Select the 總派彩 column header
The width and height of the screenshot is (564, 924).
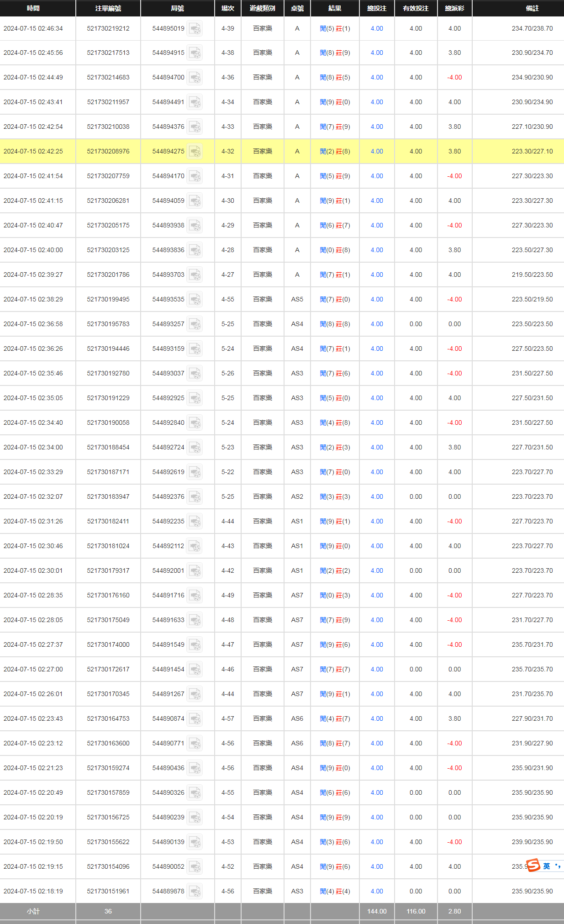pos(454,8)
